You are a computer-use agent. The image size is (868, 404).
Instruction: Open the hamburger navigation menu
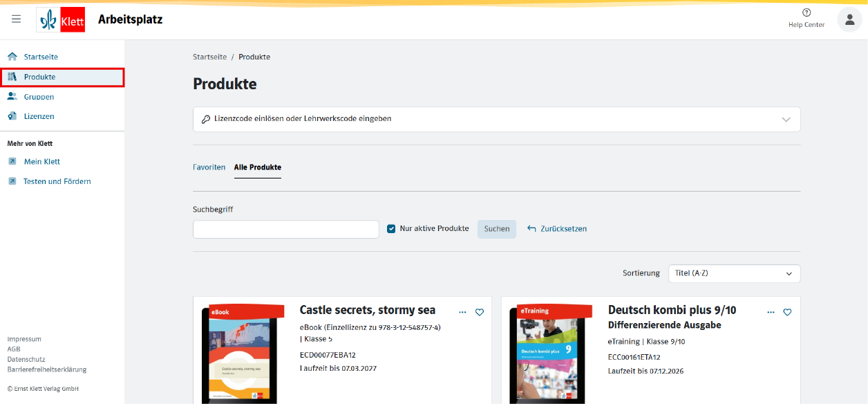(16, 19)
